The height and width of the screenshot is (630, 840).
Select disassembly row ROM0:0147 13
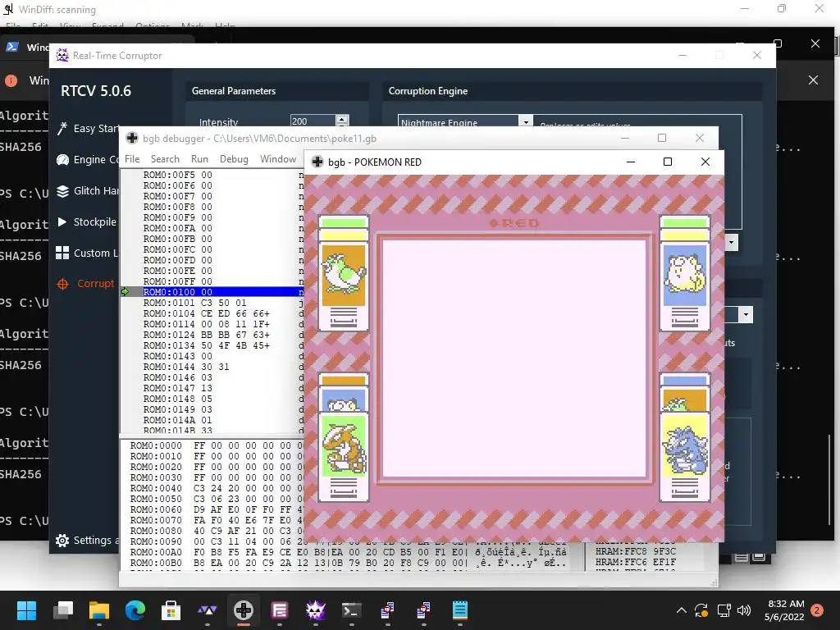(212, 388)
